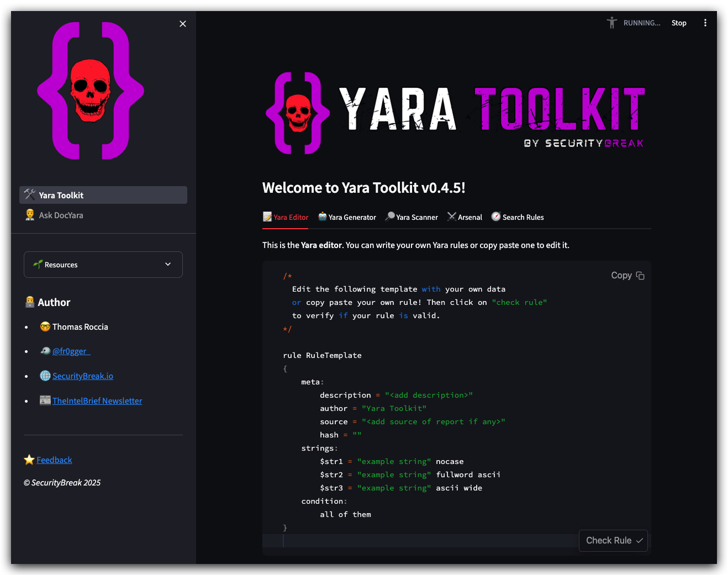Click the chevron arrow in Resources box
Image resolution: width=728 pixels, height=575 pixels.
(x=168, y=264)
